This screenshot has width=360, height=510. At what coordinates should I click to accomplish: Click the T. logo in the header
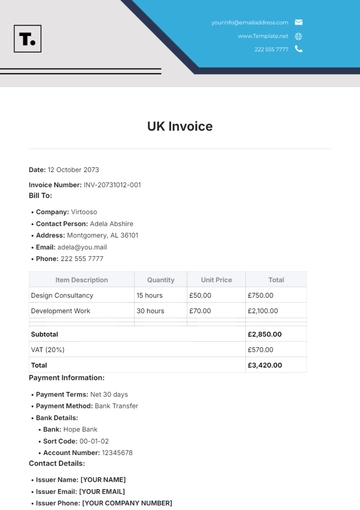(x=28, y=39)
